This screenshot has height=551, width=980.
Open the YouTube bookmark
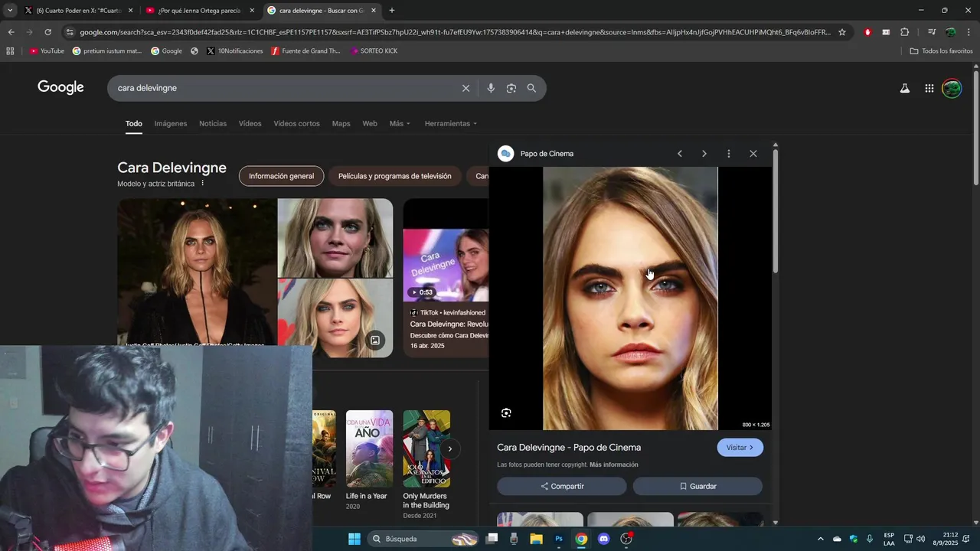pyautogui.click(x=47, y=51)
